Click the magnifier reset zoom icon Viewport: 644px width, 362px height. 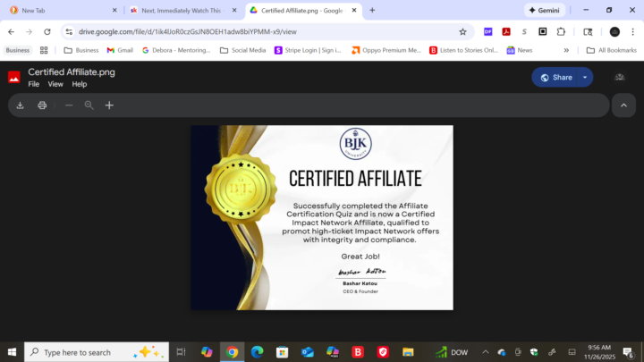point(89,105)
